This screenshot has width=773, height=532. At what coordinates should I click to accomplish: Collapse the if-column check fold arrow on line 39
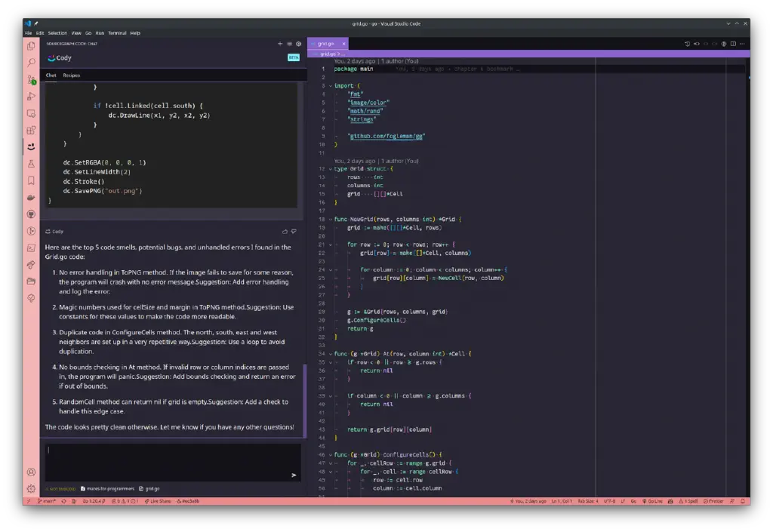[x=331, y=395]
